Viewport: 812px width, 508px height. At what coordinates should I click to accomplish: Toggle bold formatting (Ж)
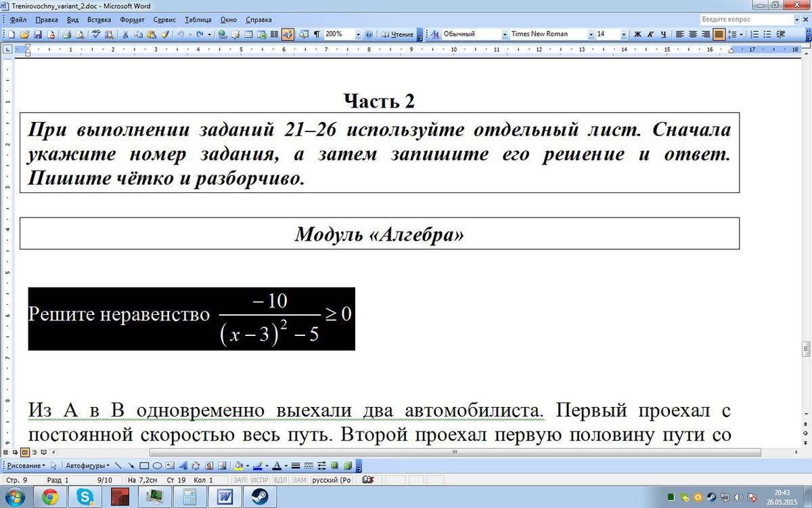(637, 34)
